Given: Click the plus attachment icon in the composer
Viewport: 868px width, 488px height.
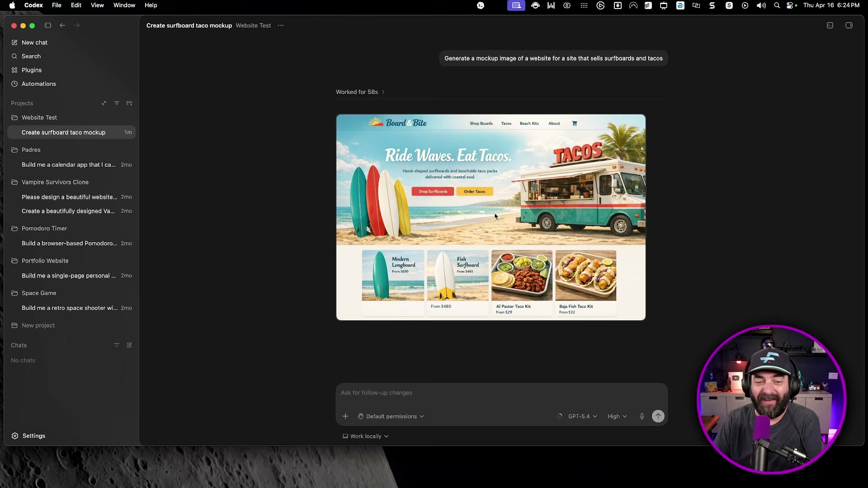Looking at the screenshot, I should [x=345, y=416].
